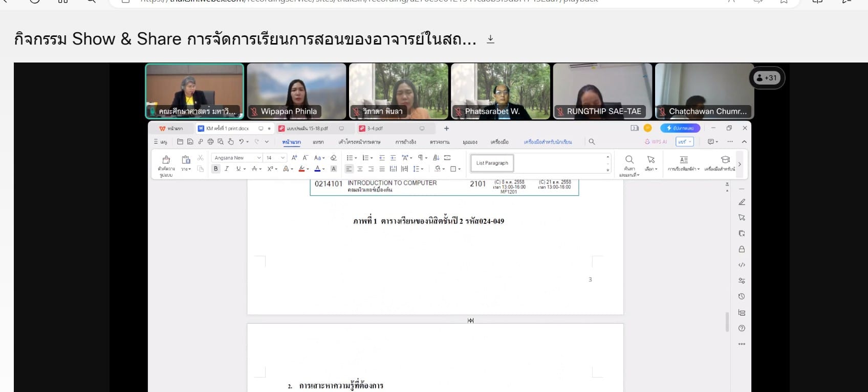This screenshot has height=392, width=868.
Task: Expand the bullet list dropdown arrow
Action: (x=356, y=158)
